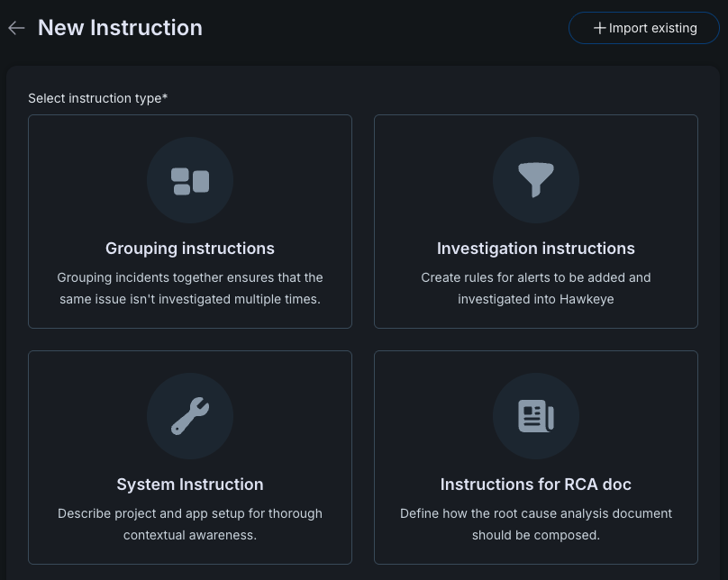Click the funnel icon for investigation instructions
The image size is (728, 580).
pos(536,180)
